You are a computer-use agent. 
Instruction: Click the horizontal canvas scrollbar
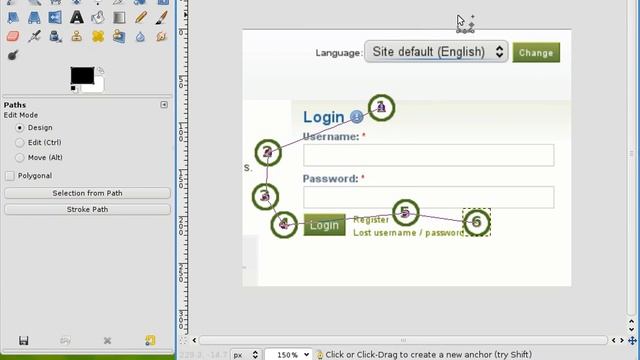[x=403, y=340]
